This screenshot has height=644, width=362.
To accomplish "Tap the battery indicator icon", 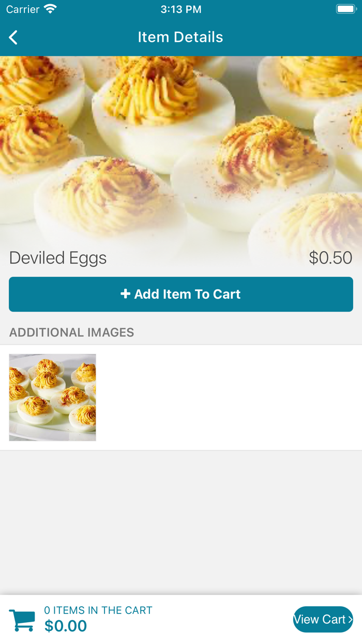I will point(345,9).
